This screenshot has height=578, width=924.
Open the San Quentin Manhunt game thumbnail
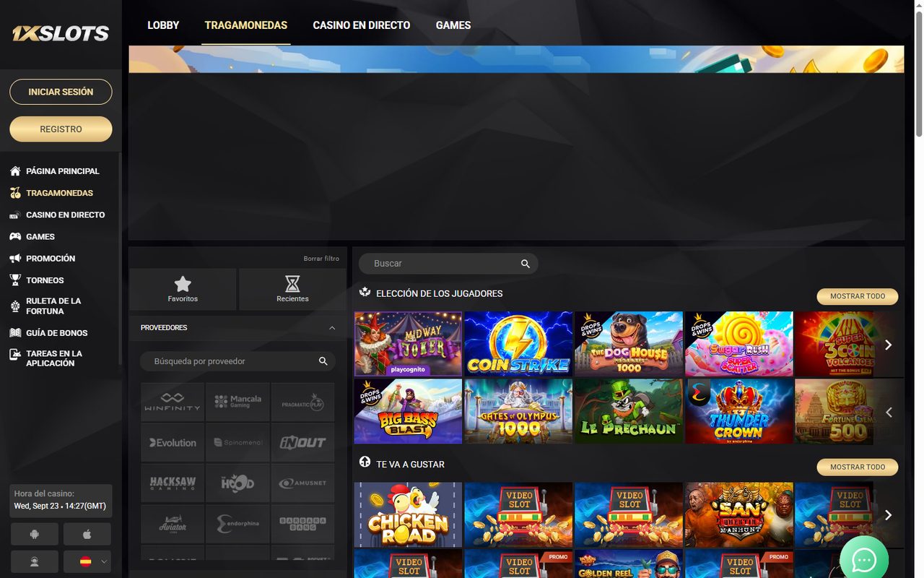[x=738, y=515]
